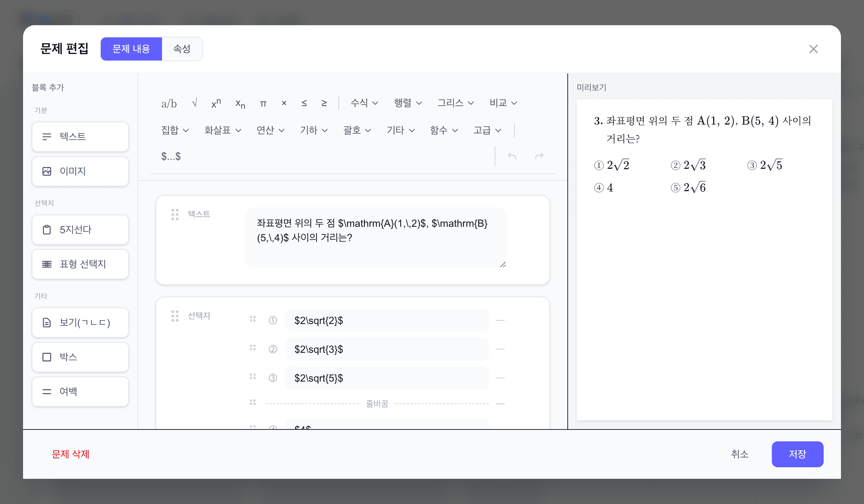Select choice number ② marker

273,349
